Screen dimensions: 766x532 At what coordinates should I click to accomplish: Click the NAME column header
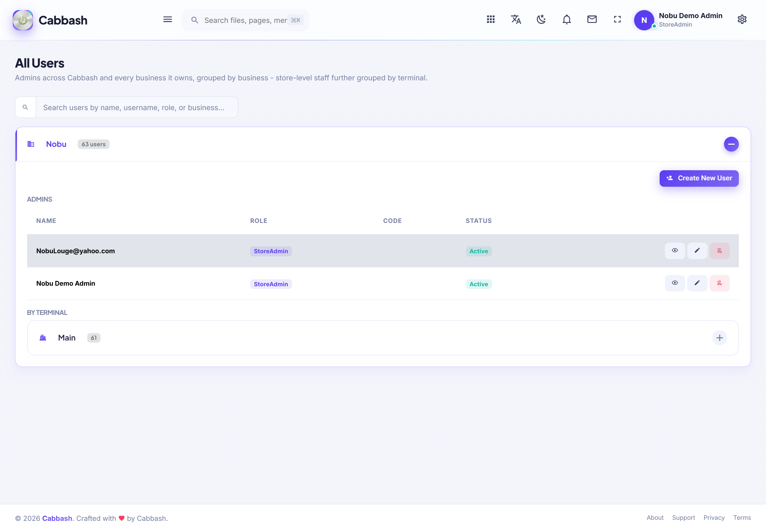click(x=46, y=221)
